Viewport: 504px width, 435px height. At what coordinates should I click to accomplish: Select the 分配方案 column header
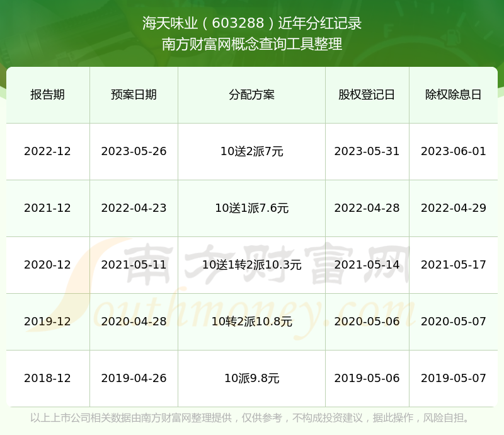coord(251,95)
